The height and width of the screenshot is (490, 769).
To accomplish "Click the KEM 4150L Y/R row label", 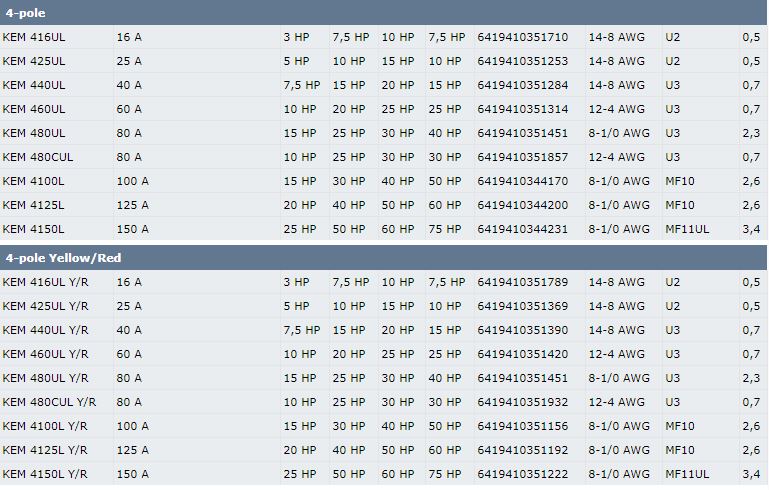I will click(45, 475).
